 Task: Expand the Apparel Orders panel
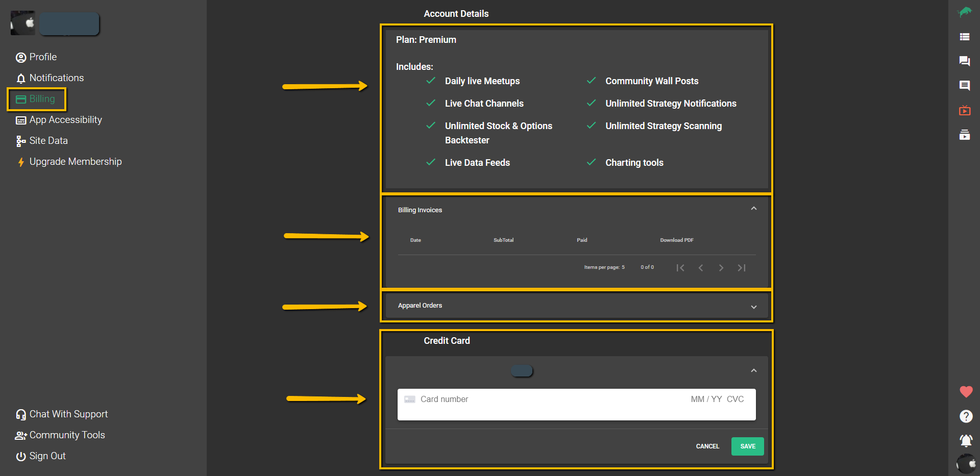pos(754,307)
